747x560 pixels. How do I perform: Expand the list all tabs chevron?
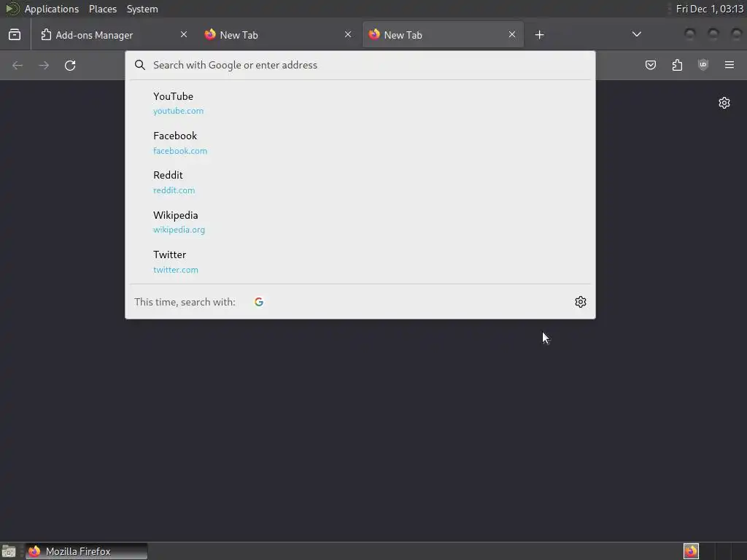coord(636,34)
